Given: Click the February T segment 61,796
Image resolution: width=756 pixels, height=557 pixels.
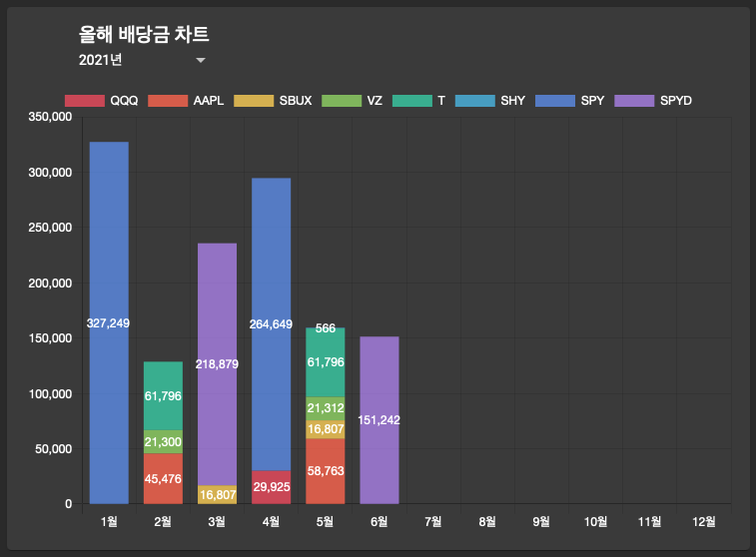Looking at the screenshot, I should (x=163, y=395).
